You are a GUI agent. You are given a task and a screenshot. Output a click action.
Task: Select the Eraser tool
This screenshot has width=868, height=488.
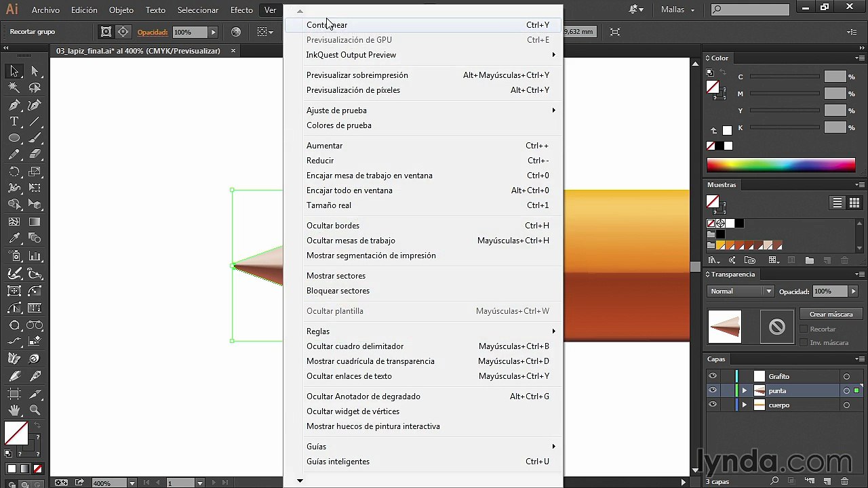pos(35,155)
